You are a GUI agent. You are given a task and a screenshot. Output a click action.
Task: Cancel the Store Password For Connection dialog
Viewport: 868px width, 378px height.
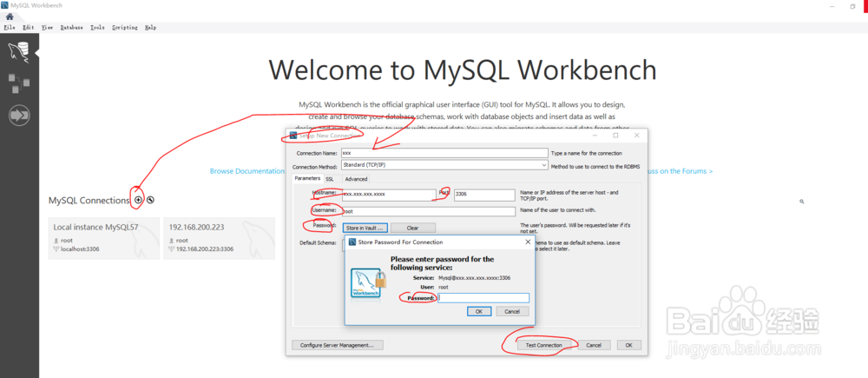[513, 311]
